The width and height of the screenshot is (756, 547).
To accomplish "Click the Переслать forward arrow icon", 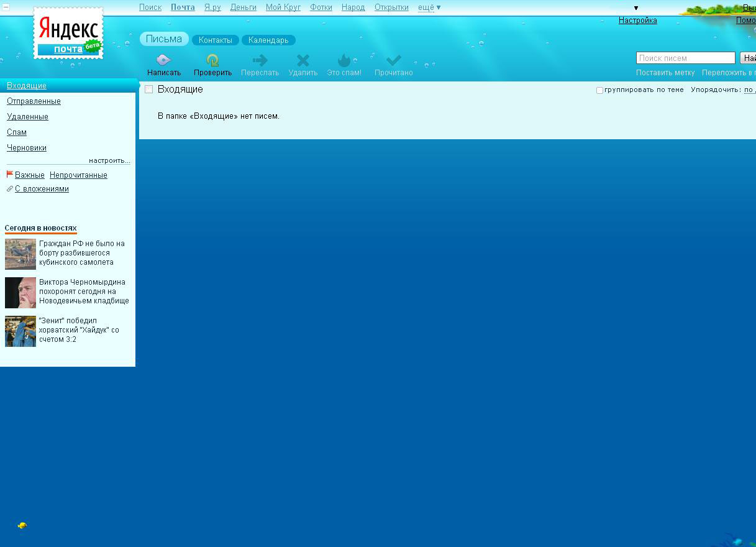I will point(260,60).
